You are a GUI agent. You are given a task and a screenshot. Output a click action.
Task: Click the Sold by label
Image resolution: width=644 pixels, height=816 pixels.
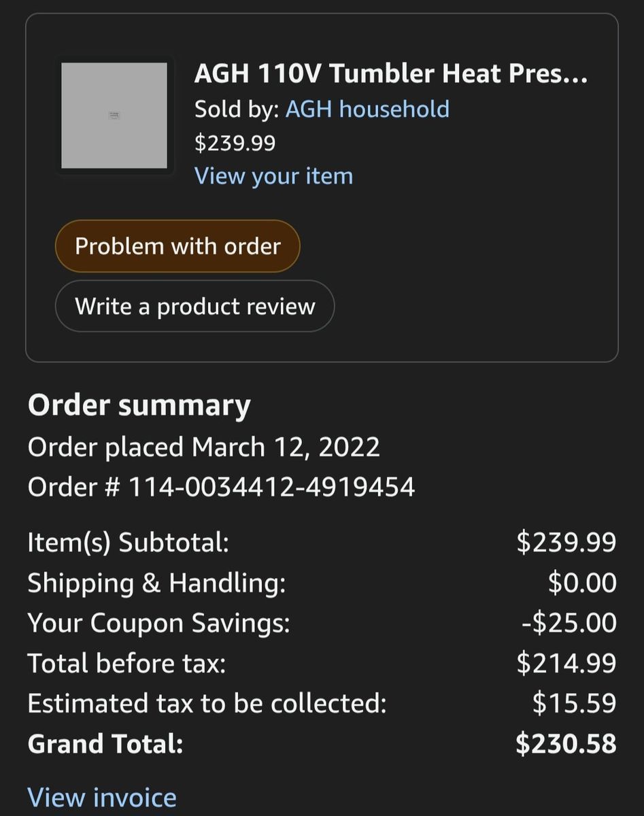236,109
